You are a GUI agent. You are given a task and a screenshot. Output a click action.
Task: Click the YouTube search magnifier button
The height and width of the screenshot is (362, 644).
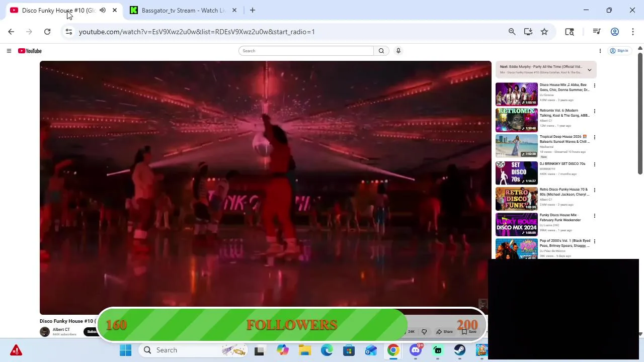point(381,51)
